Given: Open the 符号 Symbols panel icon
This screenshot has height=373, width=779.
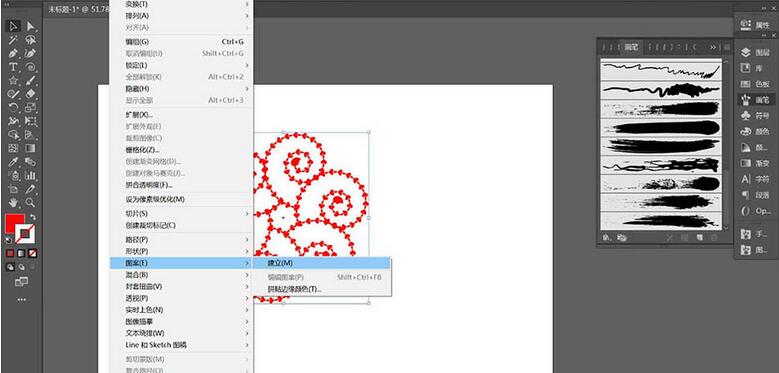Looking at the screenshot, I should [755, 116].
